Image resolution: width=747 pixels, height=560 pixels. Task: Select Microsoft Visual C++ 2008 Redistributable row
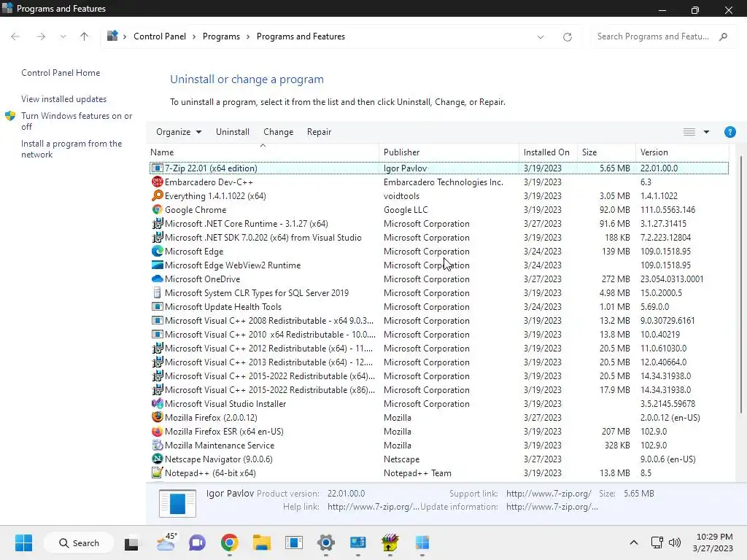tap(439, 321)
